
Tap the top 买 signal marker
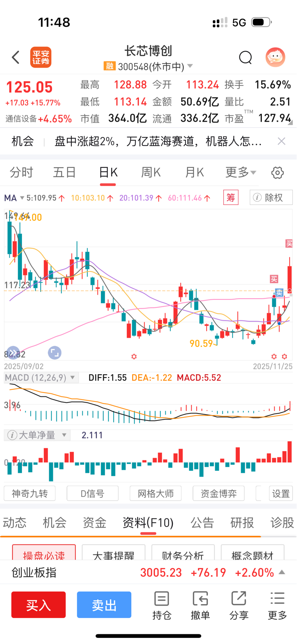(x=289, y=243)
